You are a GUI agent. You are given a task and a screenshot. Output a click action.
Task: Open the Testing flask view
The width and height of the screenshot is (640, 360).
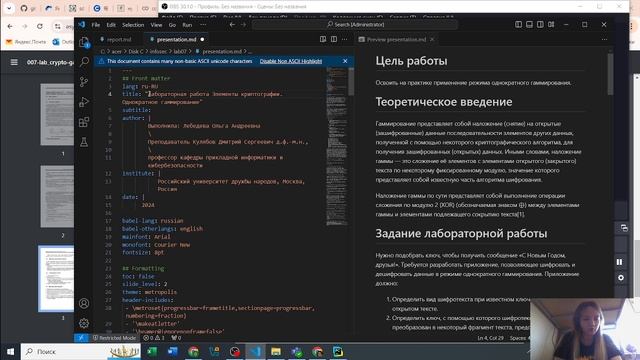(x=84, y=142)
